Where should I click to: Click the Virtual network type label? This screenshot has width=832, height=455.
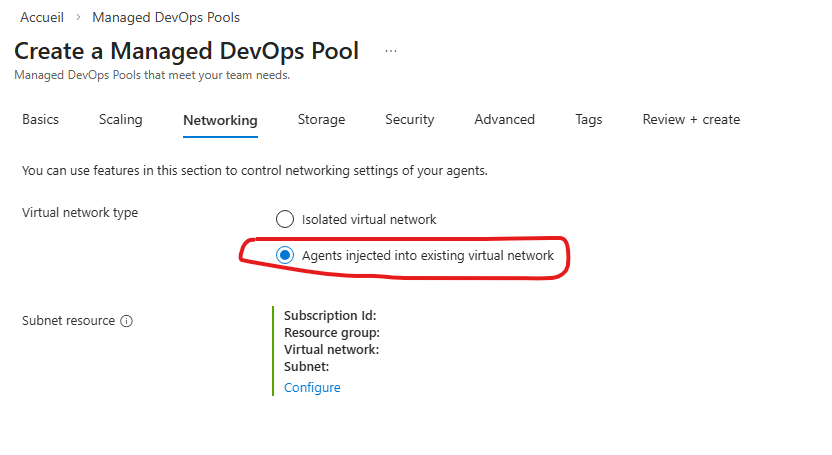pos(80,212)
